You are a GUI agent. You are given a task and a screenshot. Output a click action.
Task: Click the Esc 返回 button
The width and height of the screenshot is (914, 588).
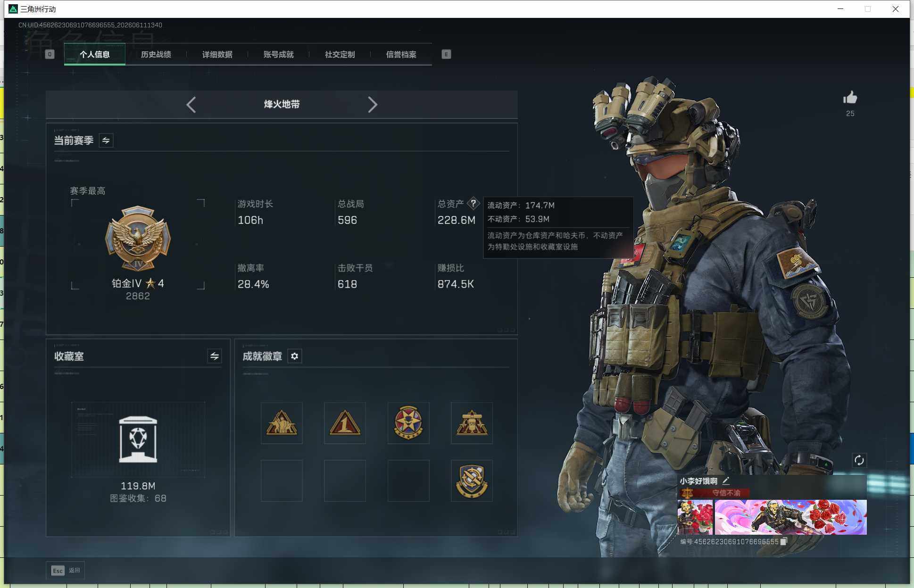tap(66, 571)
